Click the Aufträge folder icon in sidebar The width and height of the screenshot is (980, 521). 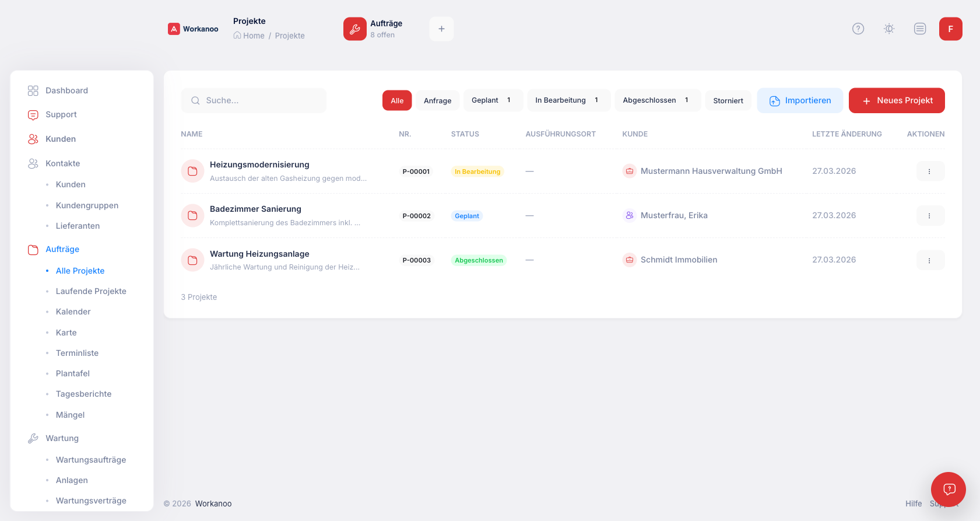coord(33,250)
